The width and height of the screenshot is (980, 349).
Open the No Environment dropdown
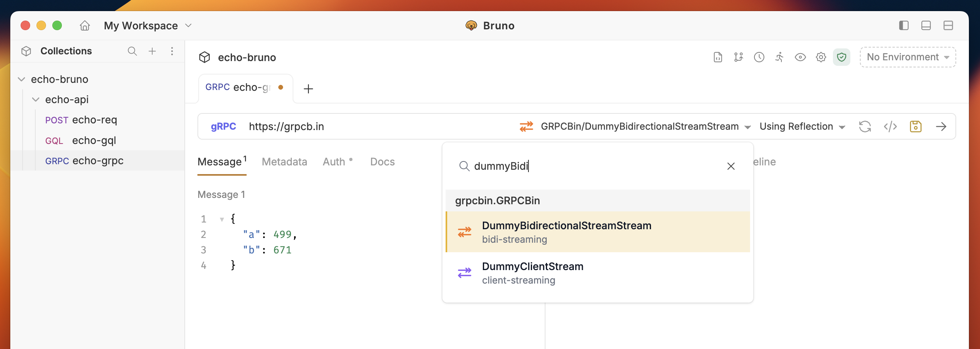point(907,57)
